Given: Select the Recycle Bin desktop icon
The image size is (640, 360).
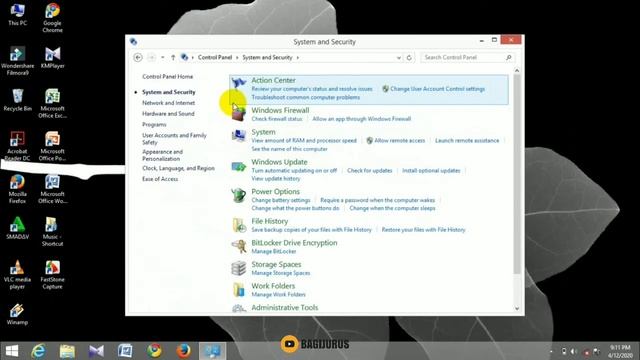Looking at the screenshot, I should point(18,100).
